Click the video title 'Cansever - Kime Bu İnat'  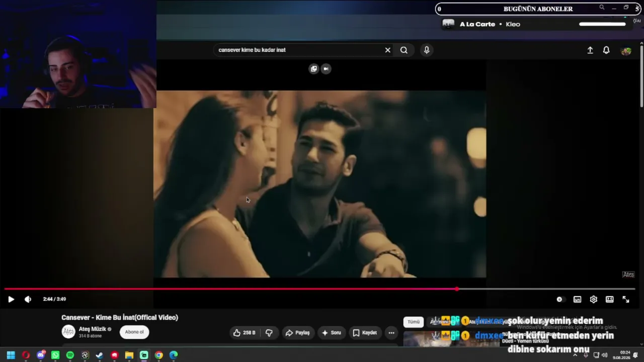click(120, 318)
